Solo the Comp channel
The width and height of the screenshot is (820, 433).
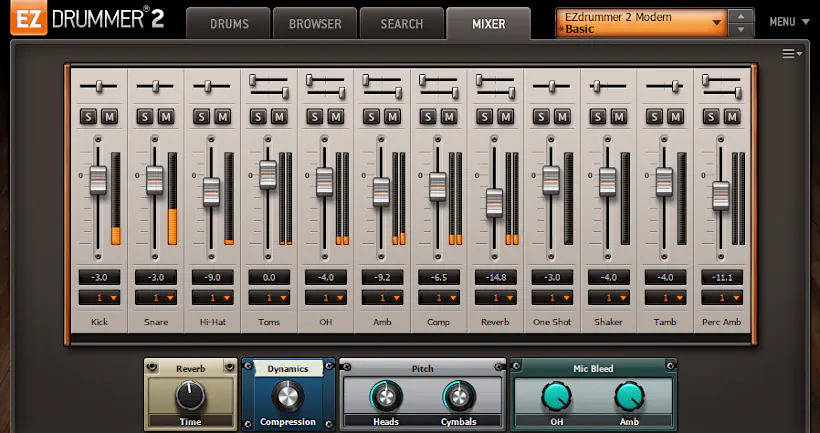(428, 117)
